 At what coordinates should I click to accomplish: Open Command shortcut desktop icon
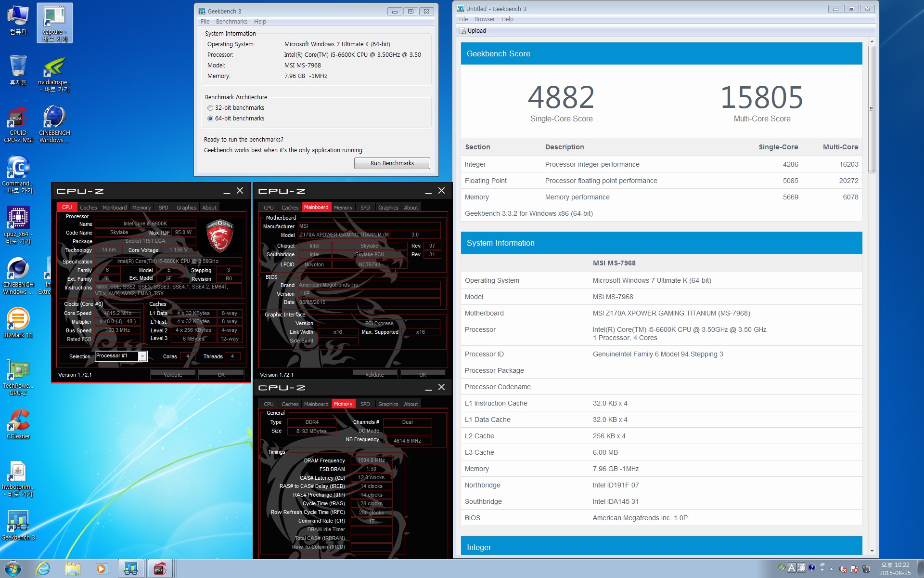pyautogui.click(x=18, y=175)
